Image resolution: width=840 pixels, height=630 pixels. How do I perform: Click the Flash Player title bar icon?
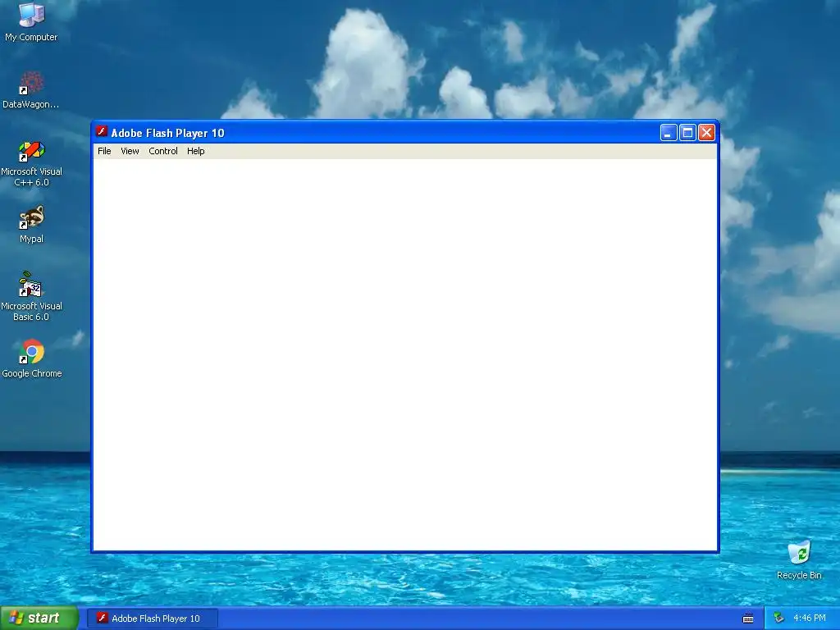102,132
